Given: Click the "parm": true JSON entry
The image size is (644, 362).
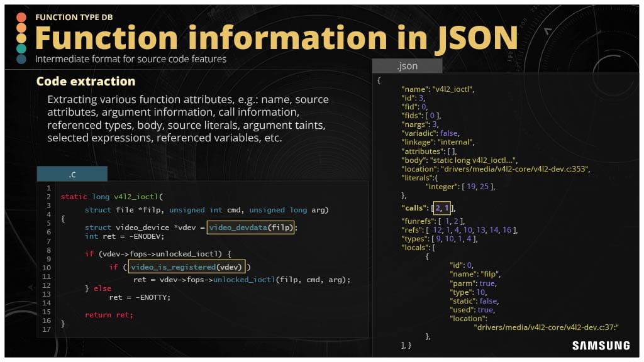Looking at the screenshot, I should 473,283.
